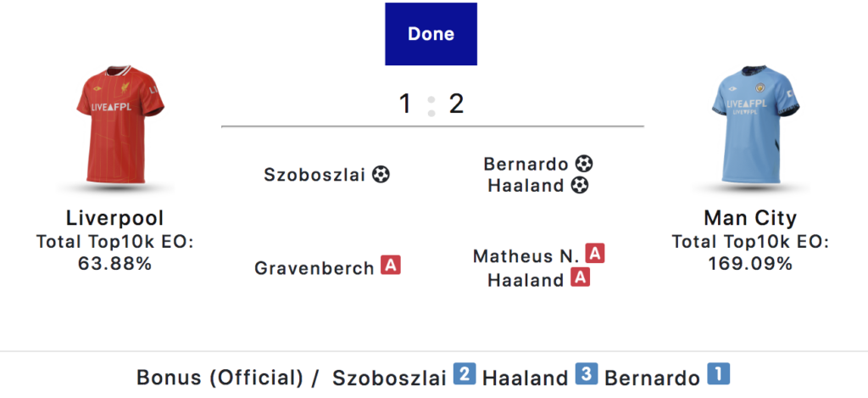Click the blue Done button
Viewport: 868px width, 398px height.
point(431,34)
